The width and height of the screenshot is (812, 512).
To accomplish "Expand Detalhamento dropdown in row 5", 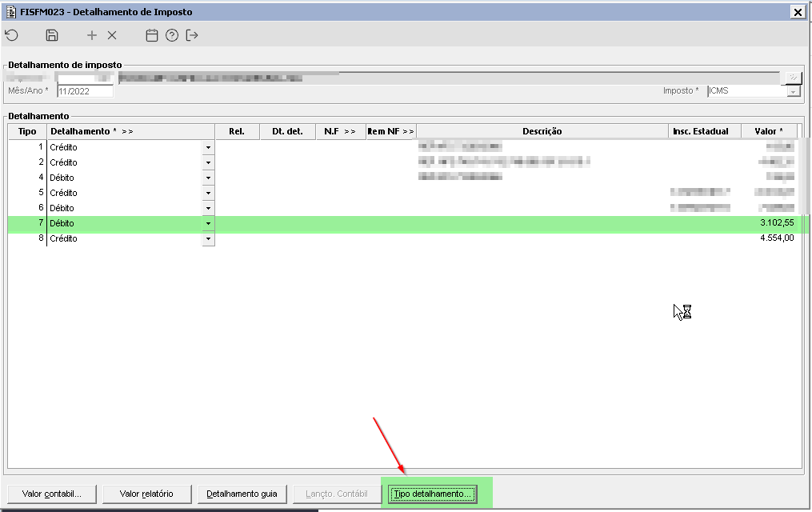I will coord(208,193).
